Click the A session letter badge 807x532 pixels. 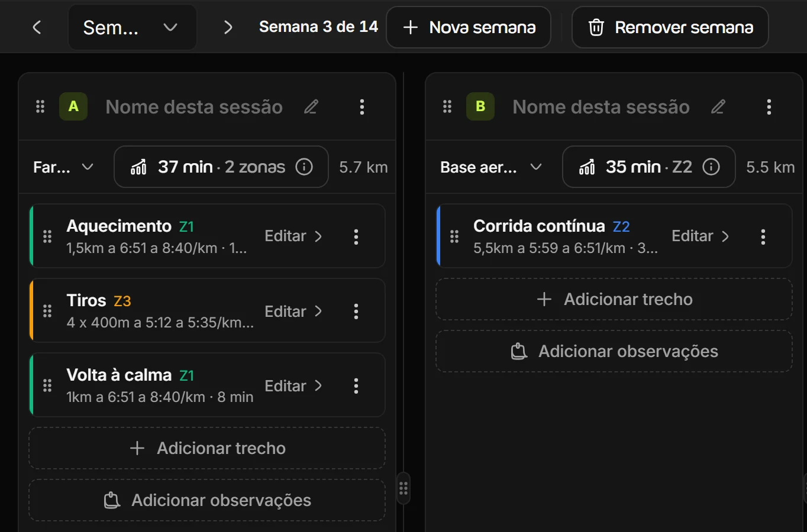(x=73, y=106)
